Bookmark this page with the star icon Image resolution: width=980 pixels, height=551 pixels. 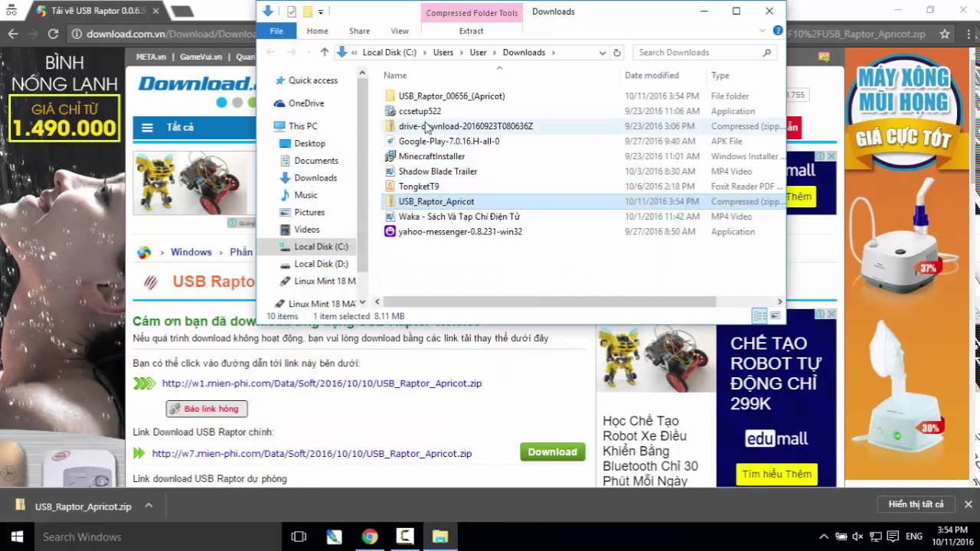945,34
